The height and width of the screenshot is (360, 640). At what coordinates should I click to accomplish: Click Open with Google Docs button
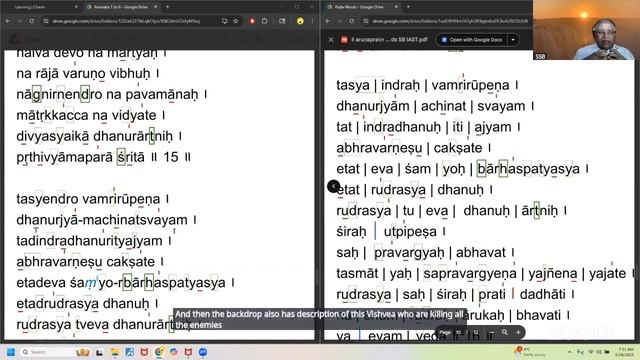[x=471, y=40]
